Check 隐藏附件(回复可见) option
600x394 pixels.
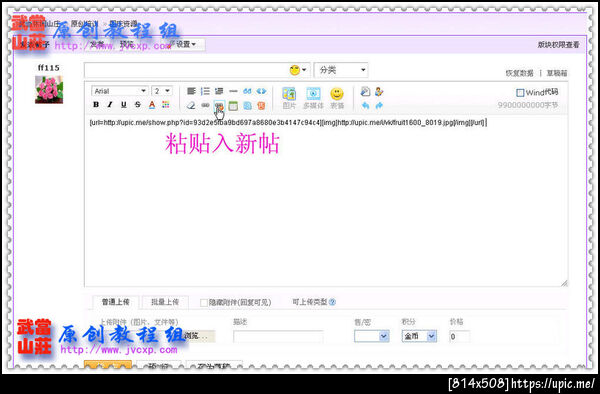pos(204,303)
